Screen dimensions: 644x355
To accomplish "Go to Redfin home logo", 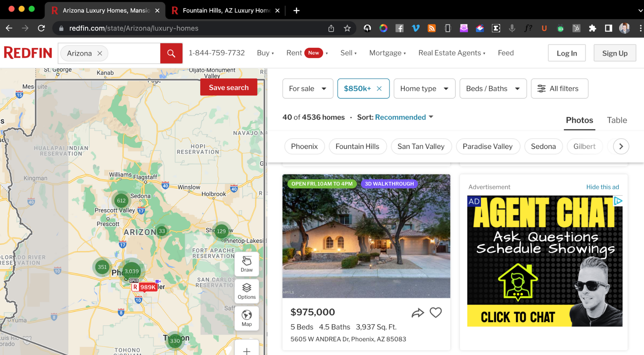I will pos(28,53).
